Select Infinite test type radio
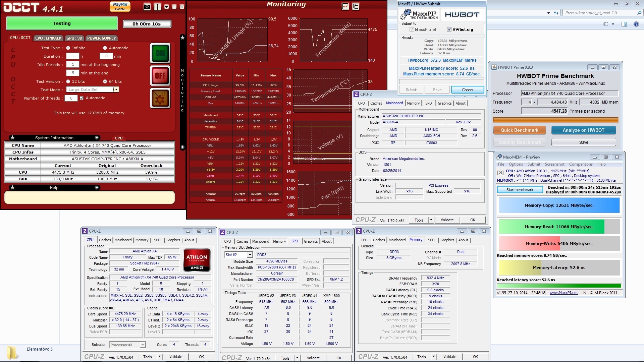Image resolution: width=644 pixels, height=362 pixels. click(x=68, y=48)
